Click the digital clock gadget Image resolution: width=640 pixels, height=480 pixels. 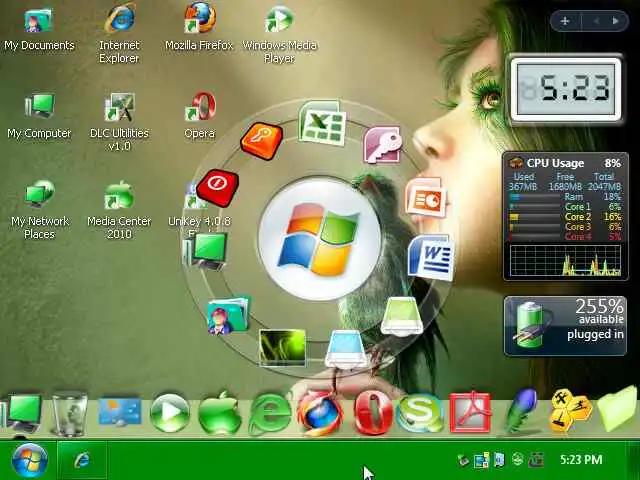tap(566, 89)
